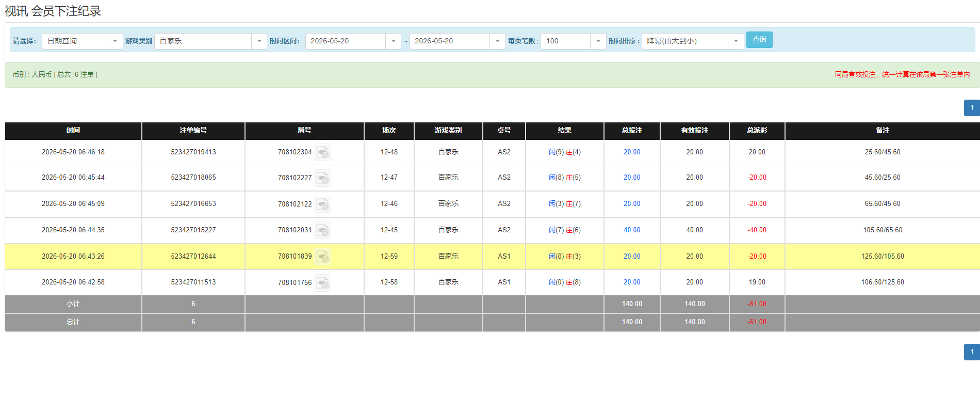Image resolution: width=980 pixels, height=397 pixels.
Task: Click result 闲(0) 庄(8)
Action: pos(565,282)
